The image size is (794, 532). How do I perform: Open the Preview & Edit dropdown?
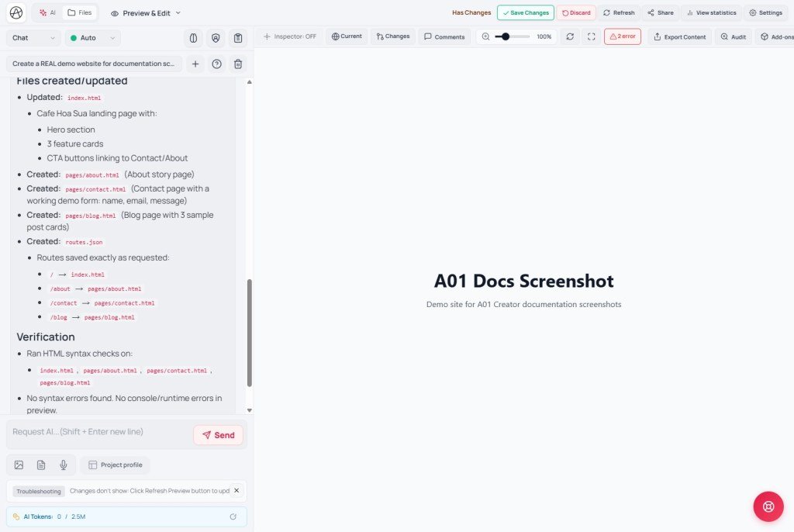pyautogui.click(x=146, y=13)
